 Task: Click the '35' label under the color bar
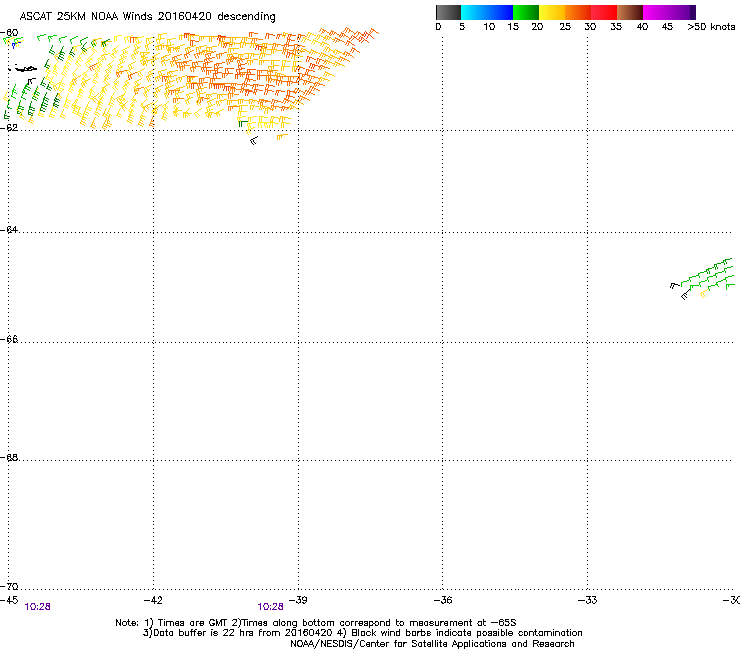click(x=616, y=27)
